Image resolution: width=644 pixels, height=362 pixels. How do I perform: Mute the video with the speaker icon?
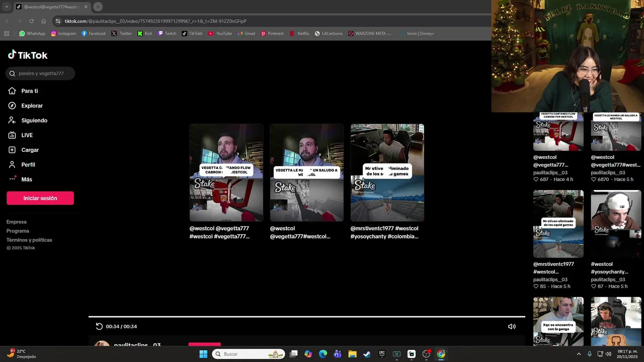512,326
